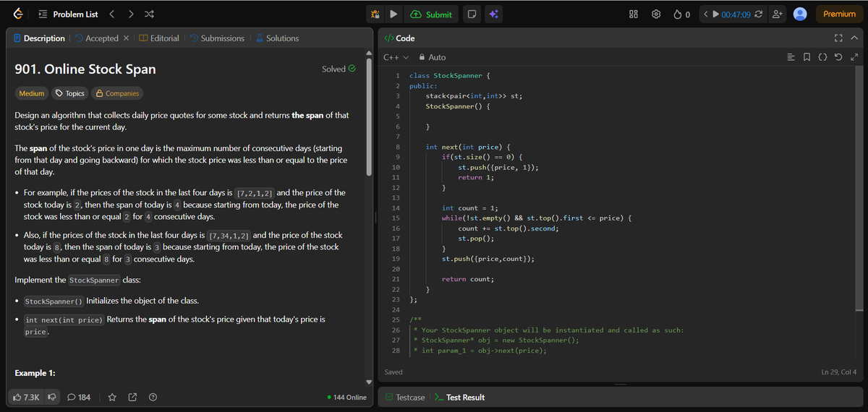
Task: Open the Submissions tab
Action: [x=217, y=38]
